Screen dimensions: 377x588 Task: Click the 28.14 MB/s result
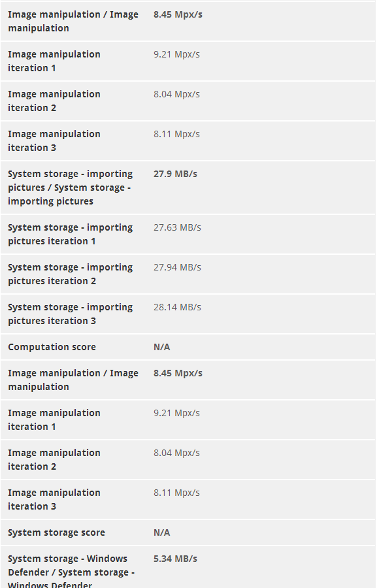click(x=177, y=307)
